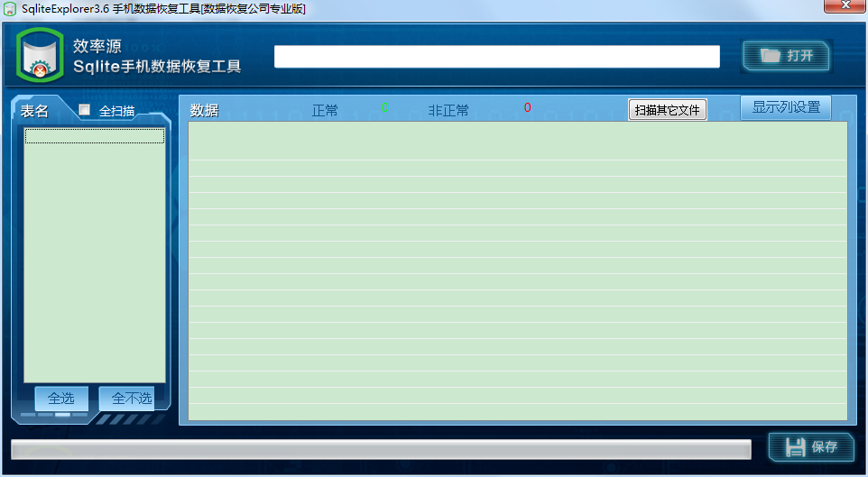
Task: Click the 非正常 abnormal count label
Action: (x=448, y=111)
